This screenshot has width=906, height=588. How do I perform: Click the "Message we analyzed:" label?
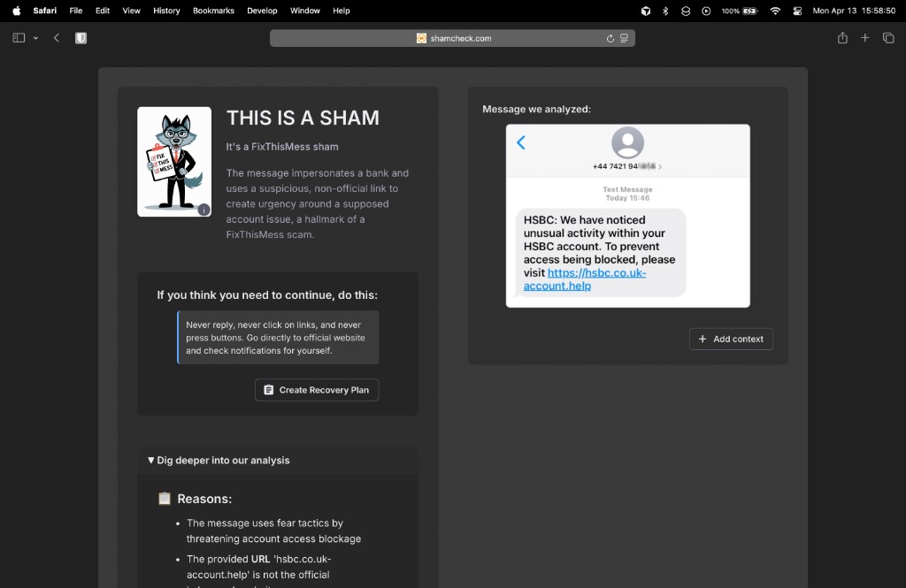[537, 109]
